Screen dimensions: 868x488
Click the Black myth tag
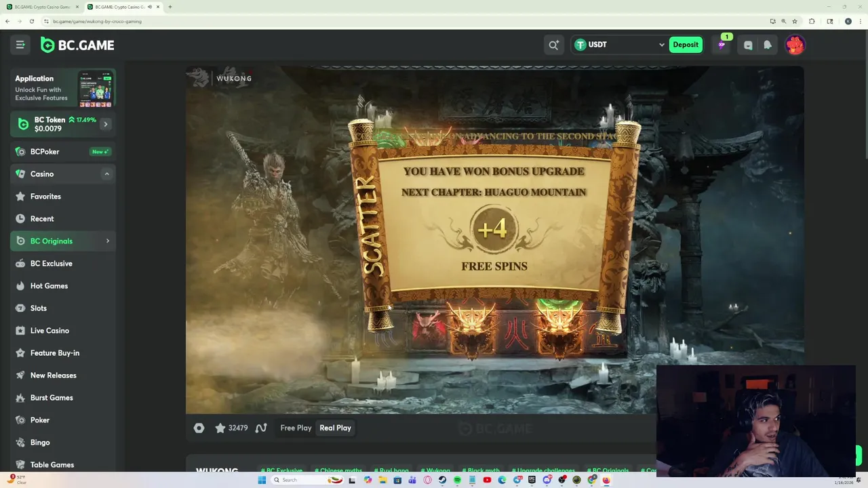pyautogui.click(x=480, y=470)
